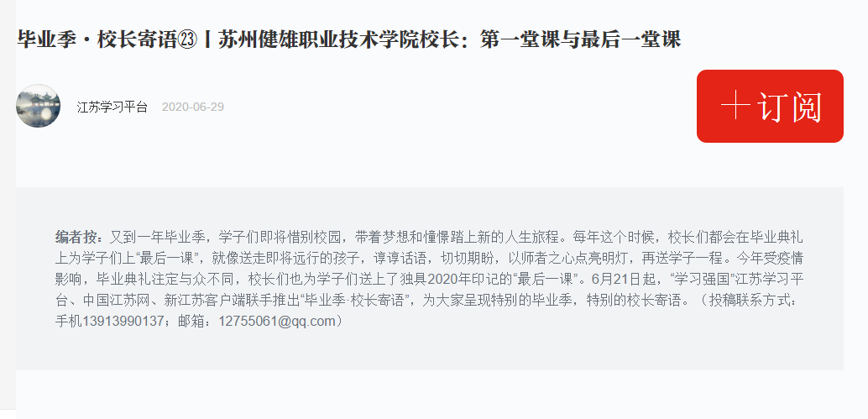This screenshot has height=419, width=868.
Task: Click the publish date 2020-06-29
Action: [192, 107]
